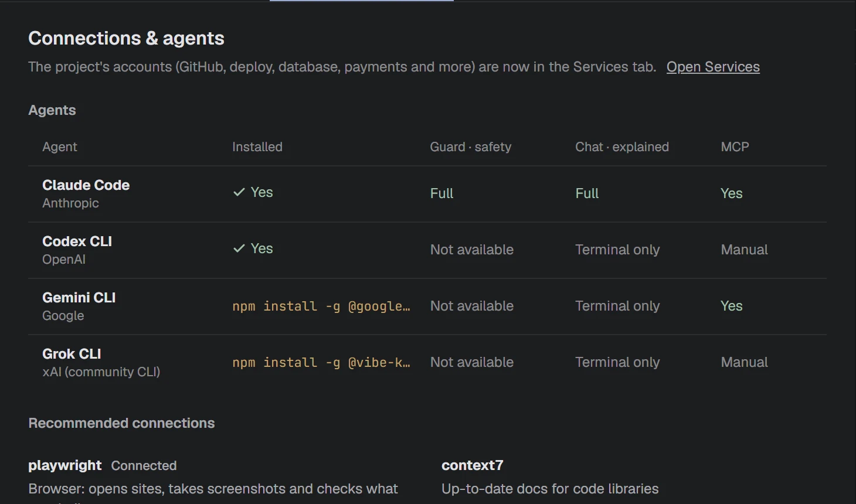
Task: Click Codex CLI's Terminal only chat value
Action: coord(617,250)
